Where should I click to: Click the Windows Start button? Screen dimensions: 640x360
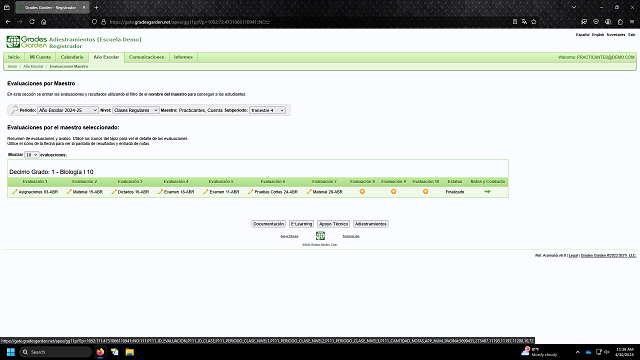pyautogui.click(x=11, y=352)
